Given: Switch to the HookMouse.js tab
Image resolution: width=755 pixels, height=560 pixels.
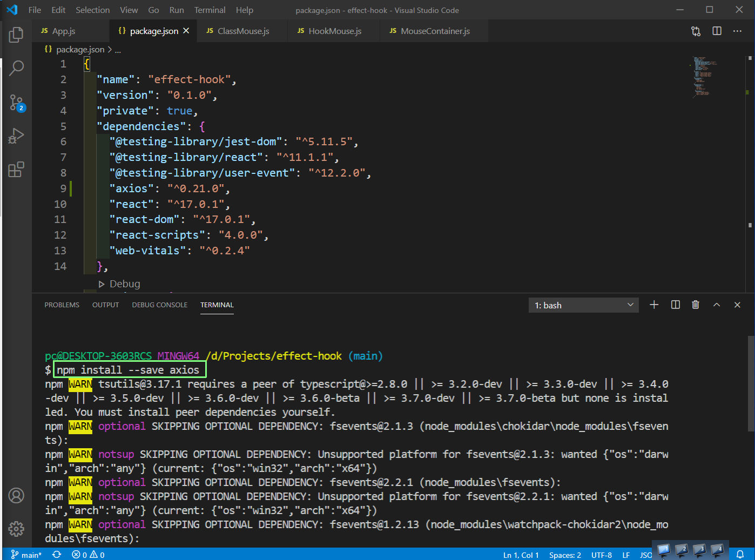Looking at the screenshot, I should [329, 31].
